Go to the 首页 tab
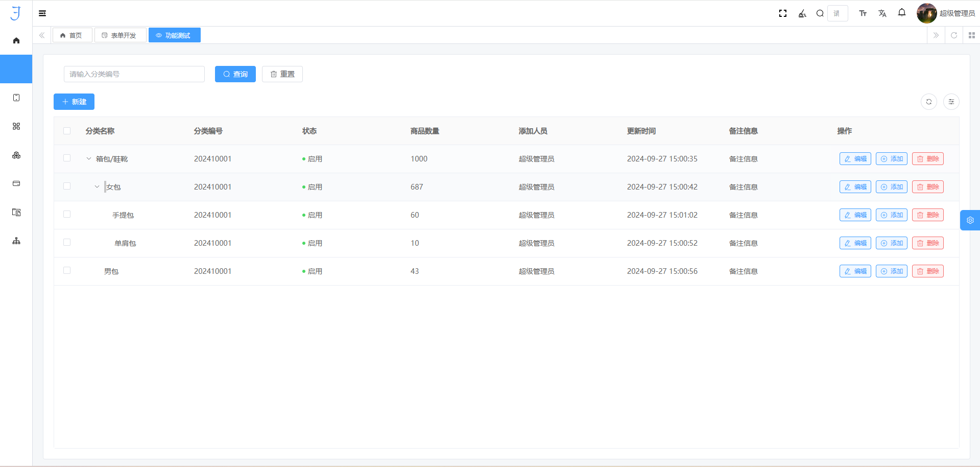 (72, 35)
